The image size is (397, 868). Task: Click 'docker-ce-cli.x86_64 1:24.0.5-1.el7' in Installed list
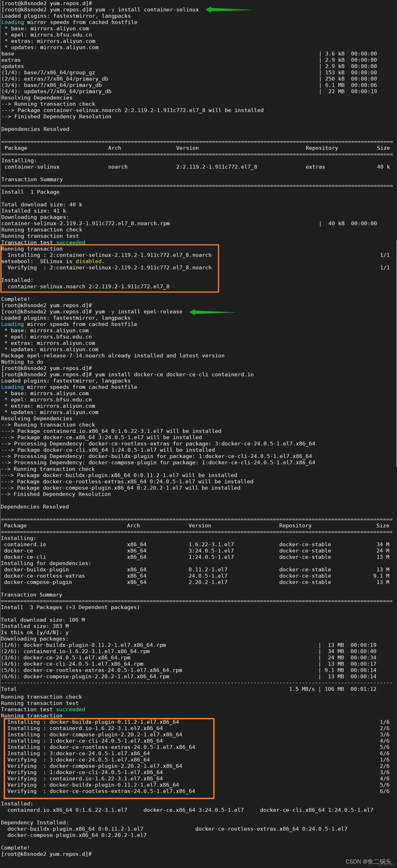tap(317, 810)
